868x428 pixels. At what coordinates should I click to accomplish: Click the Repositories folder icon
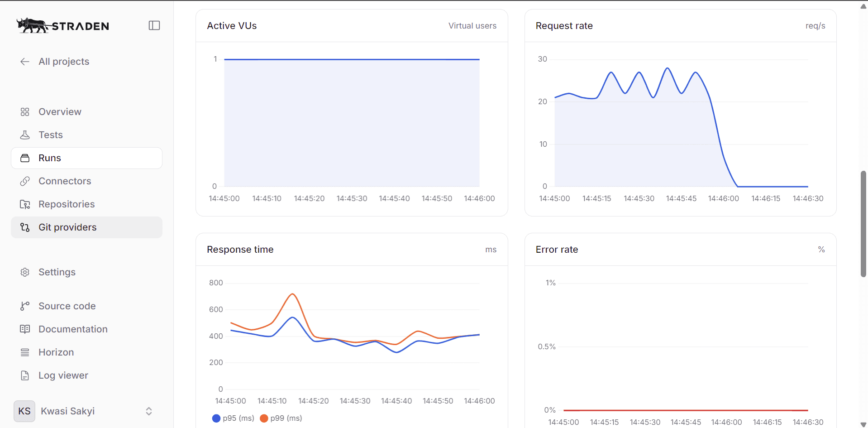25,204
